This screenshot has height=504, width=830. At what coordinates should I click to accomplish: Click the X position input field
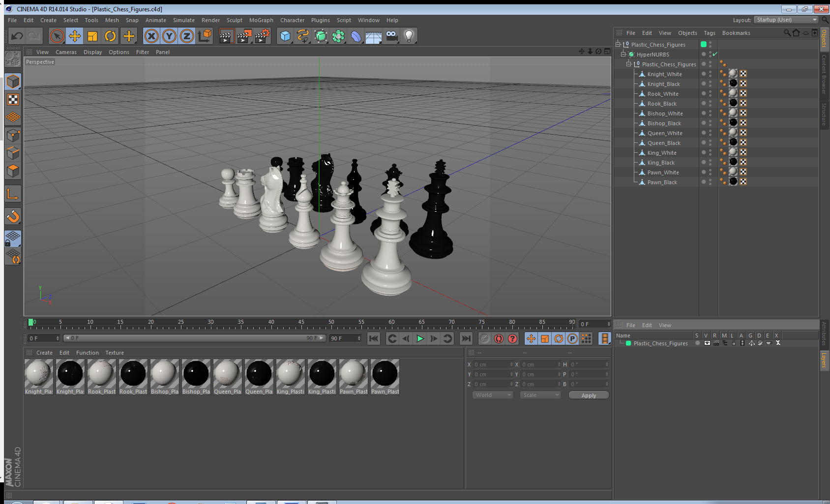493,364
